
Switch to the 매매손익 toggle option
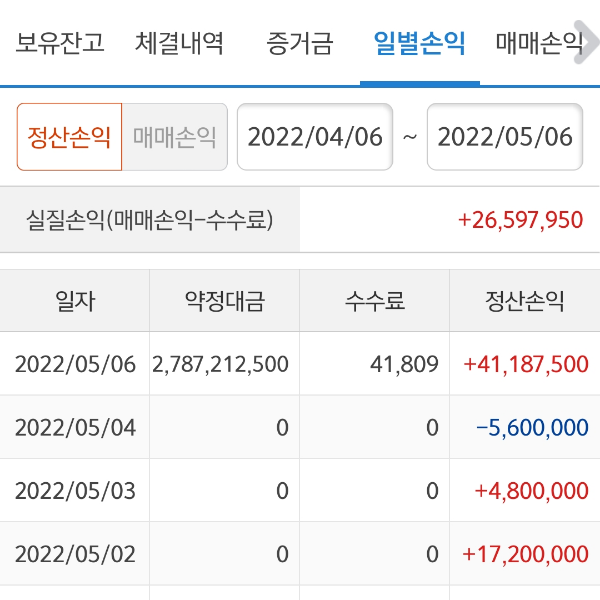pos(174,137)
